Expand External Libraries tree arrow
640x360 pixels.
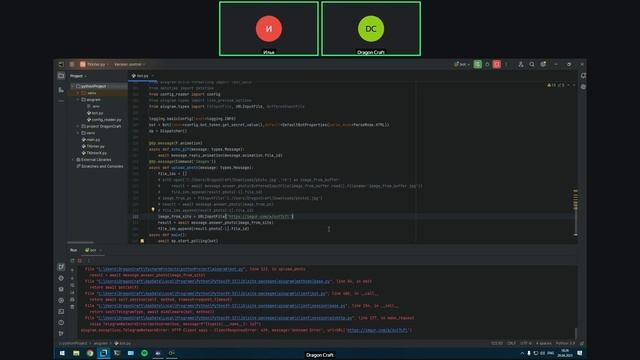(x=73, y=160)
